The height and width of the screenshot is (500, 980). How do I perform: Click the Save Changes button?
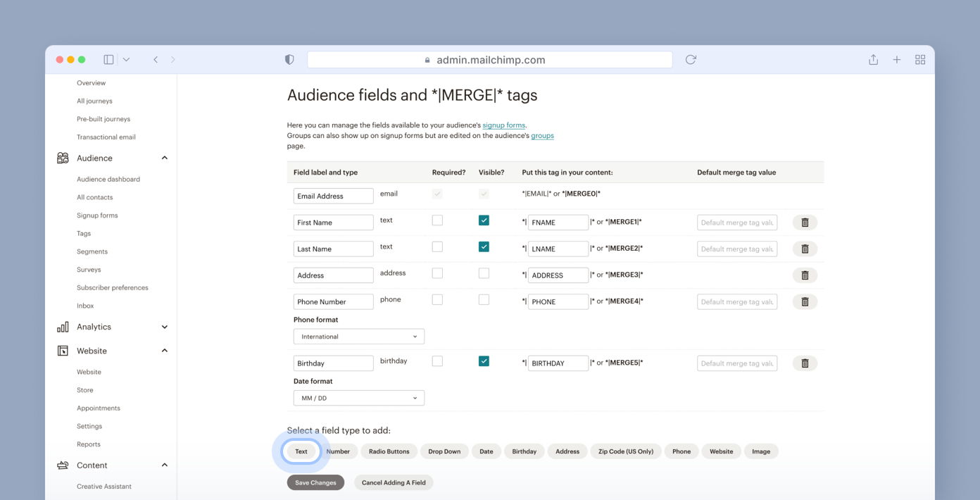(x=315, y=483)
